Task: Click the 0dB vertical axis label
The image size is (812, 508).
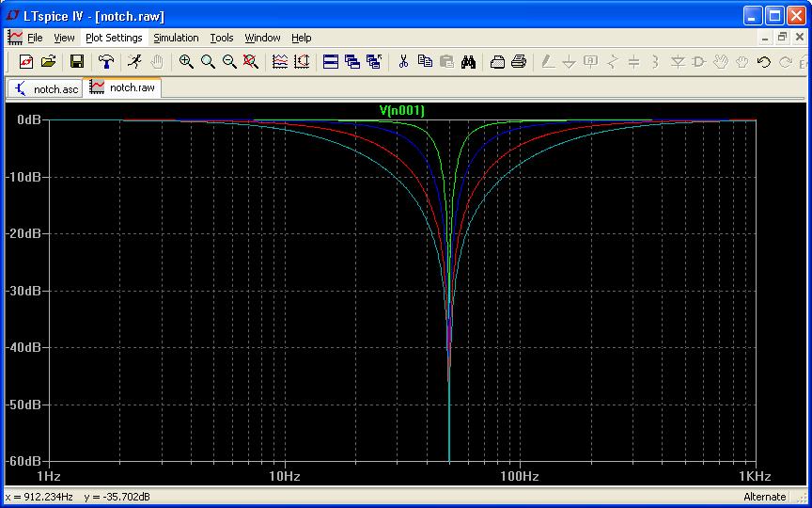Action: click(x=28, y=119)
